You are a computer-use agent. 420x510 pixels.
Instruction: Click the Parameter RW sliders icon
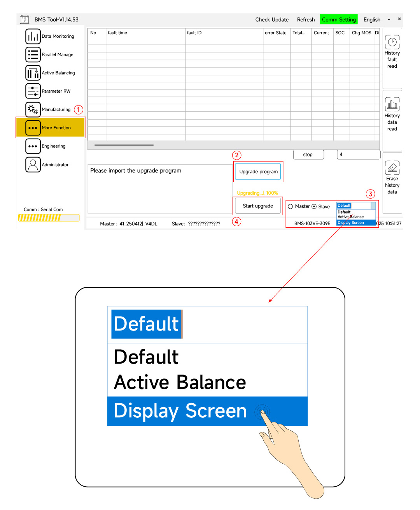click(33, 91)
